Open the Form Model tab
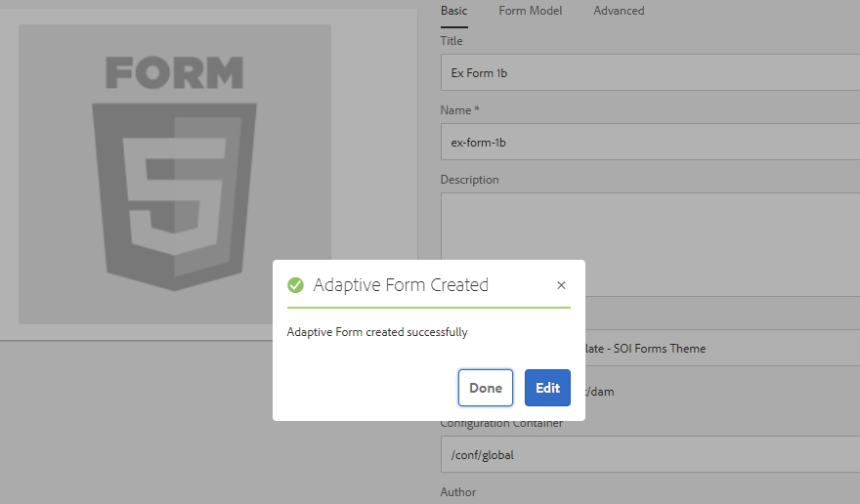 [531, 11]
